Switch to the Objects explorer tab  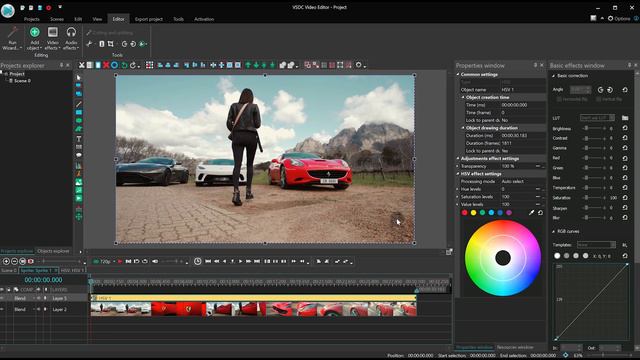click(x=53, y=251)
